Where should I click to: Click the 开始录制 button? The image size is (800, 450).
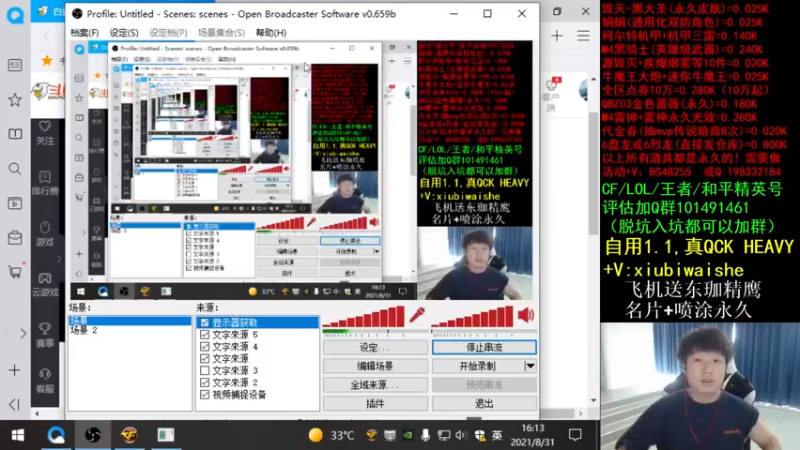pyautogui.click(x=478, y=366)
